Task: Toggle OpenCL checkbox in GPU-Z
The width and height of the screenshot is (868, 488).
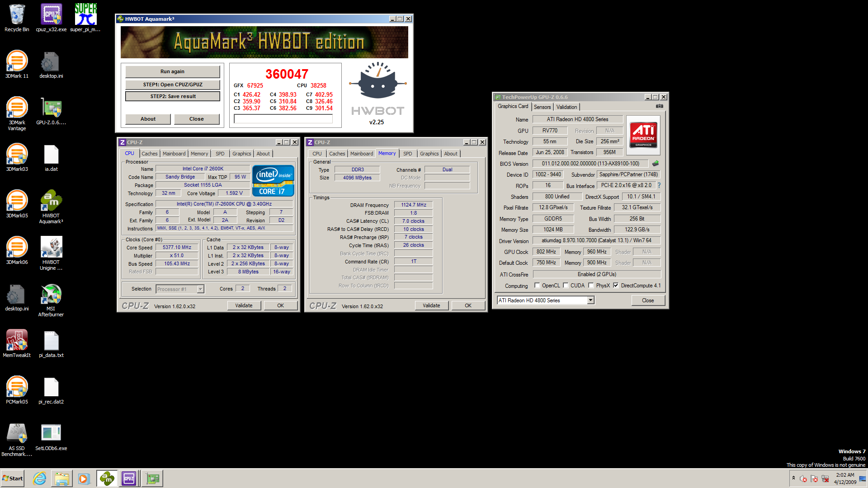Action: click(x=537, y=286)
